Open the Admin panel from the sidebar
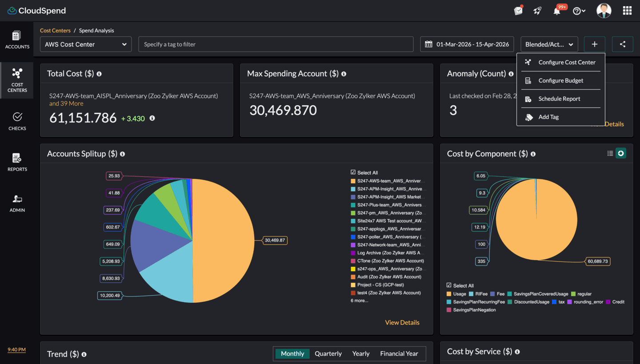Screen dimensions: 640x364 17,202
